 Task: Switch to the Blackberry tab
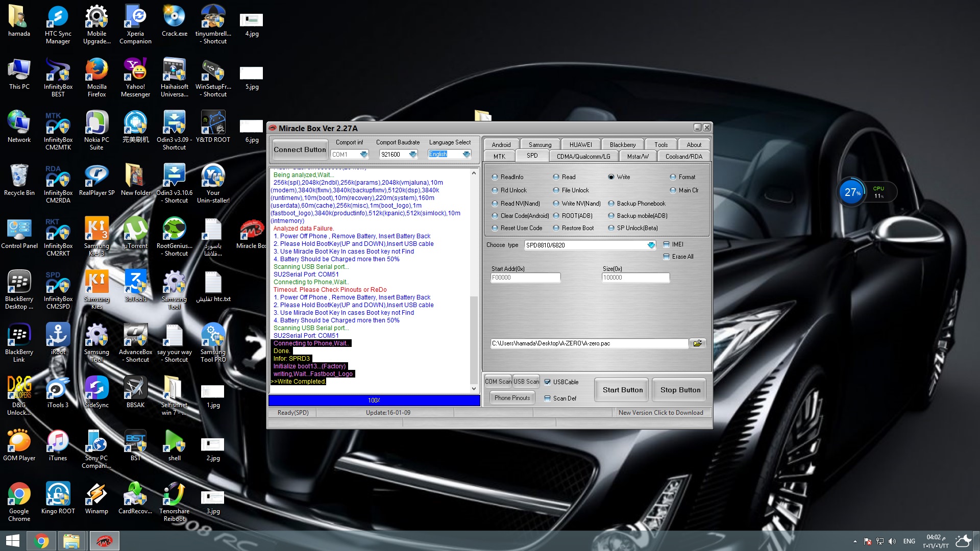click(x=623, y=144)
